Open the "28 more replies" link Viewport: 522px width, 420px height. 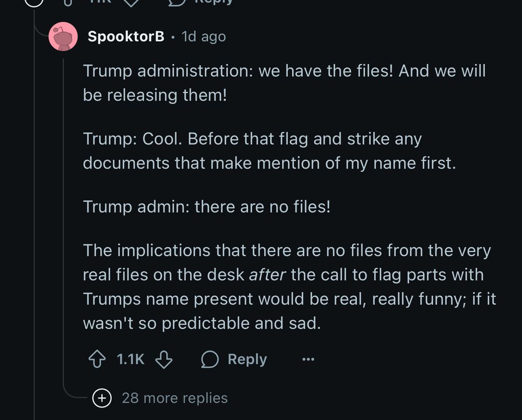tap(174, 398)
